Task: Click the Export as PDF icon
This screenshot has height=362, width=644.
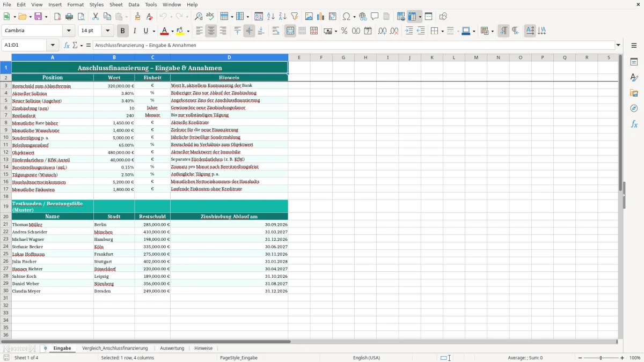Action: tap(57, 17)
